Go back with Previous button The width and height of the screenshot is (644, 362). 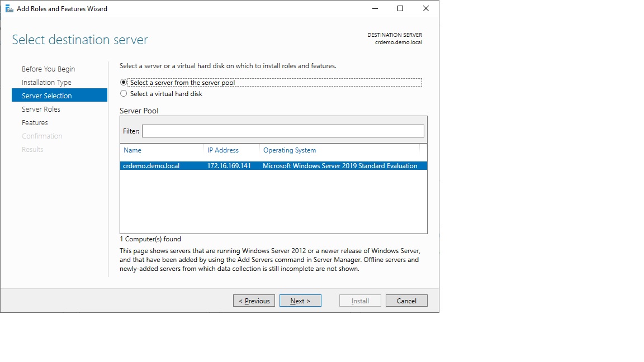[x=254, y=301]
